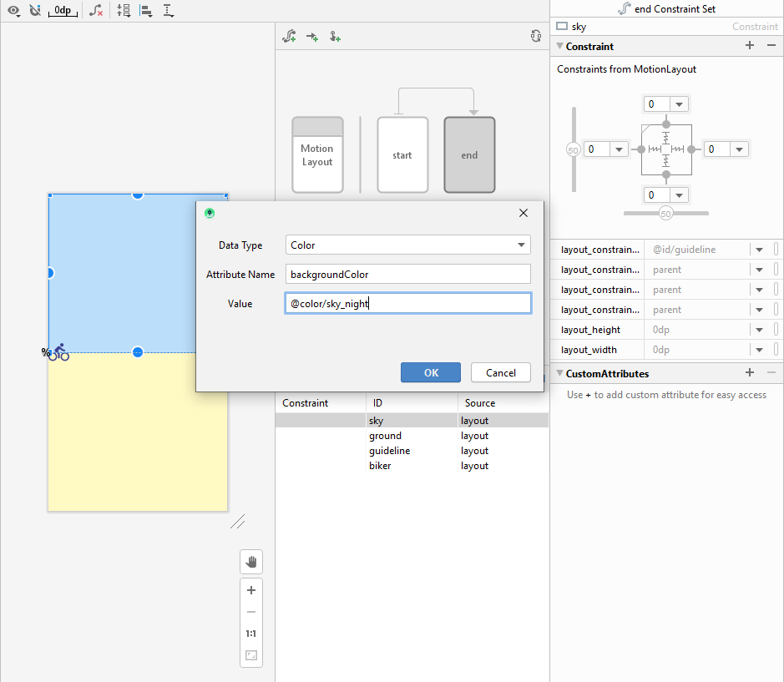Open the Guidelines toolbar menu
This screenshot has height=682, width=784.
pyautogui.click(x=169, y=11)
